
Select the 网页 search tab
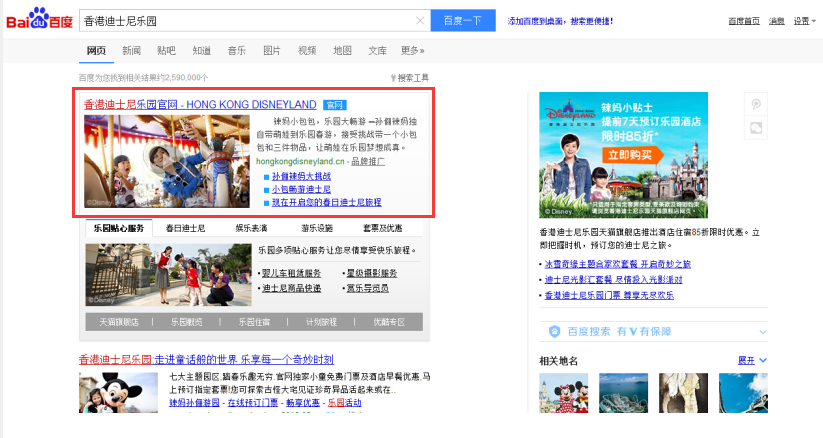point(97,50)
